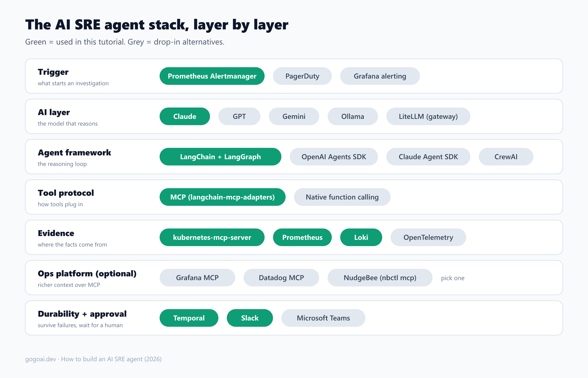Select the PagerDuty pill
Viewport: 588px width, 378px height.
point(302,76)
